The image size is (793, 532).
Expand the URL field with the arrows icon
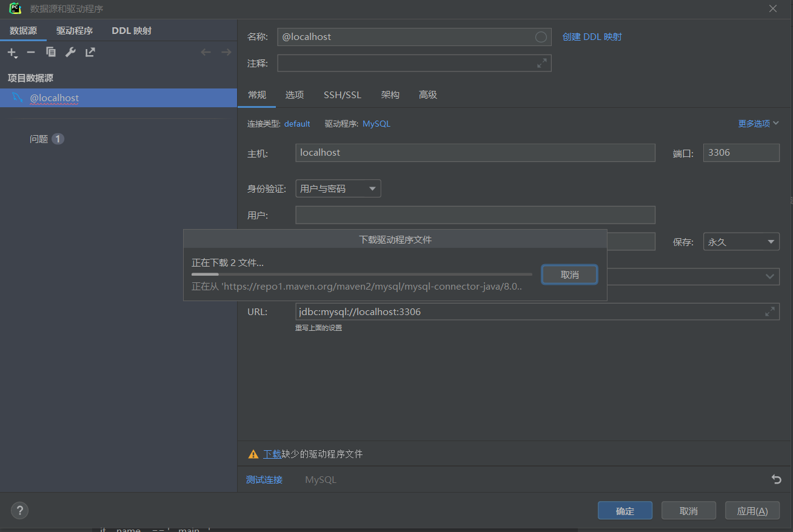click(770, 311)
